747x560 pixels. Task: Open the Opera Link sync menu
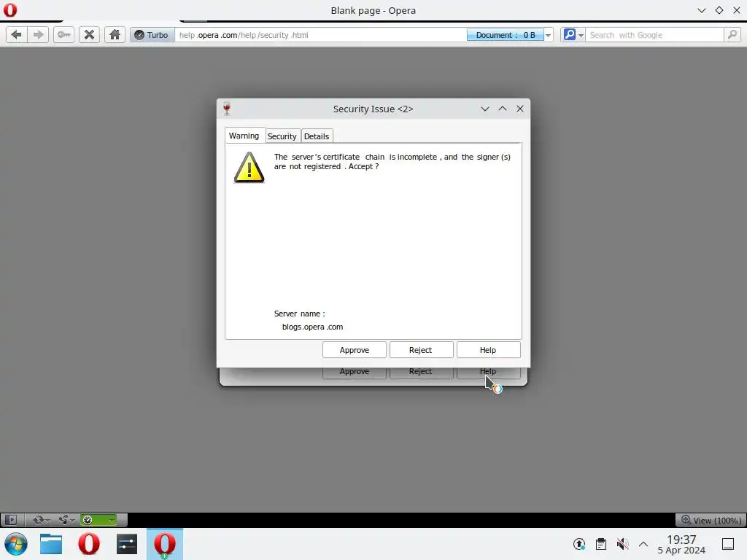pos(41,519)
